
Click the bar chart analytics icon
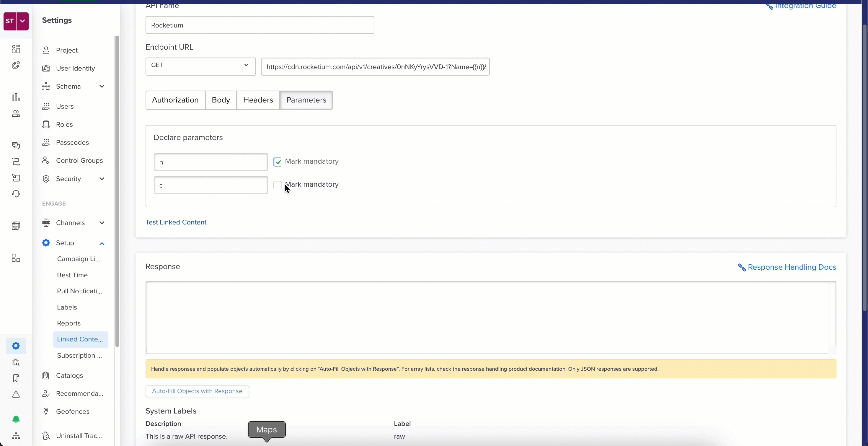[16, 97]
